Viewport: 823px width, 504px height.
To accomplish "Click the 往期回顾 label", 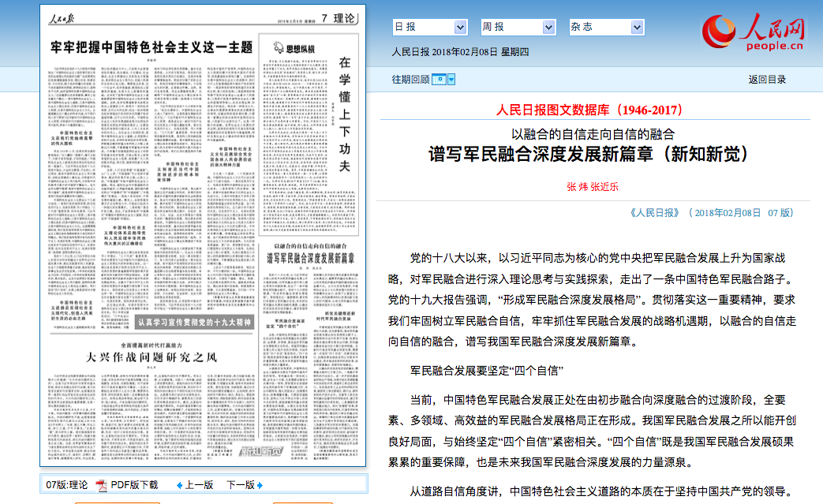I will (x=410, y=80).
